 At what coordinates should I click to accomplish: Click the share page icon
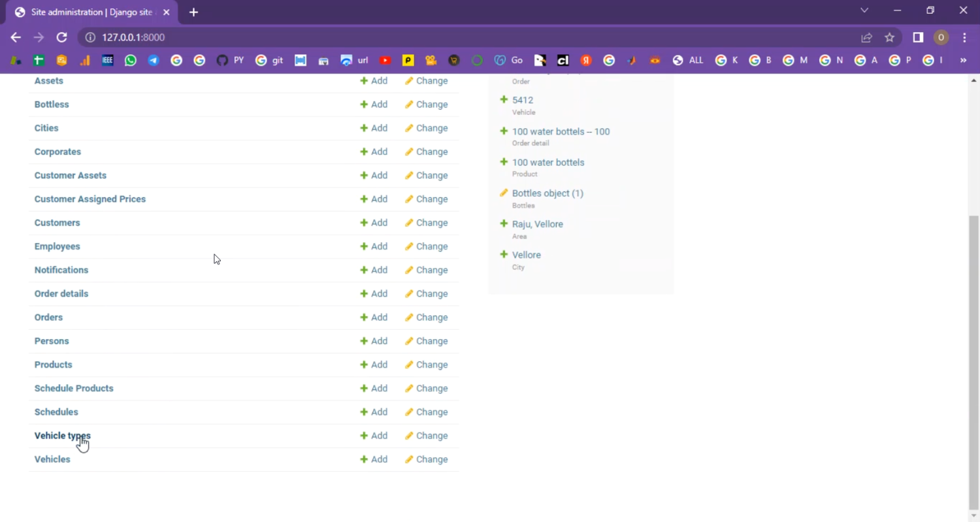[866, 37]
